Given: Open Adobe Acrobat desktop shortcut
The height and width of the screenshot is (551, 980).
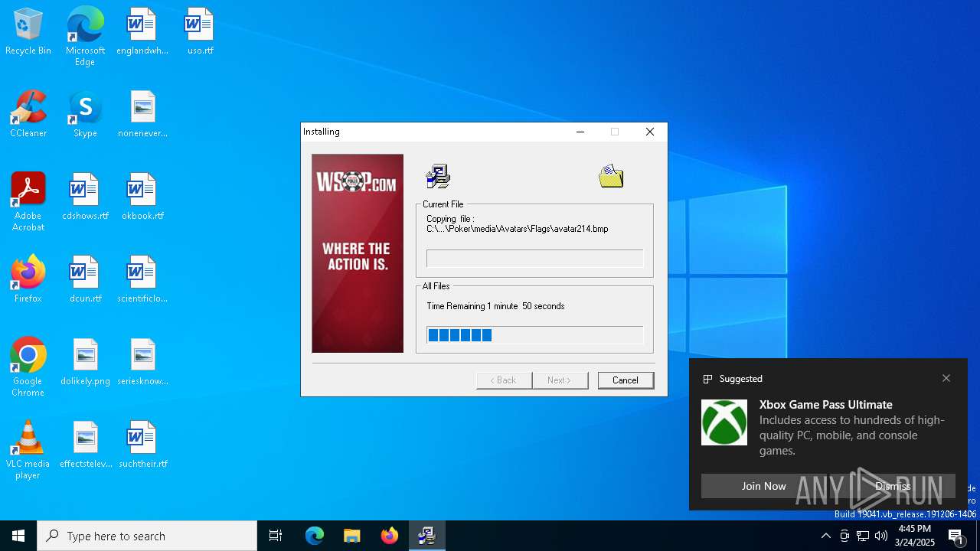Looking at the screenshot, I should click(x=28, y=201).
